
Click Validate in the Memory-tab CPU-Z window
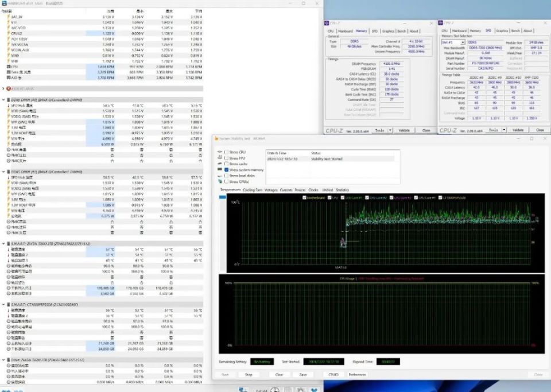(404, 130)
